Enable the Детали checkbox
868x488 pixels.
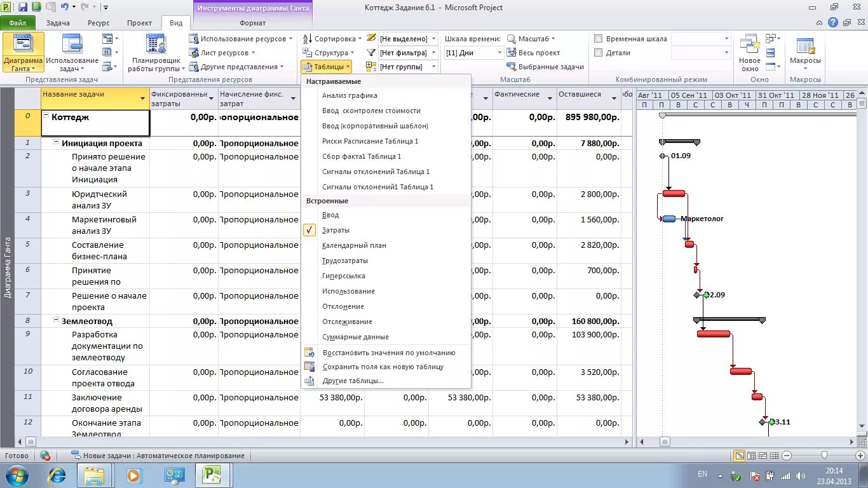598,53
